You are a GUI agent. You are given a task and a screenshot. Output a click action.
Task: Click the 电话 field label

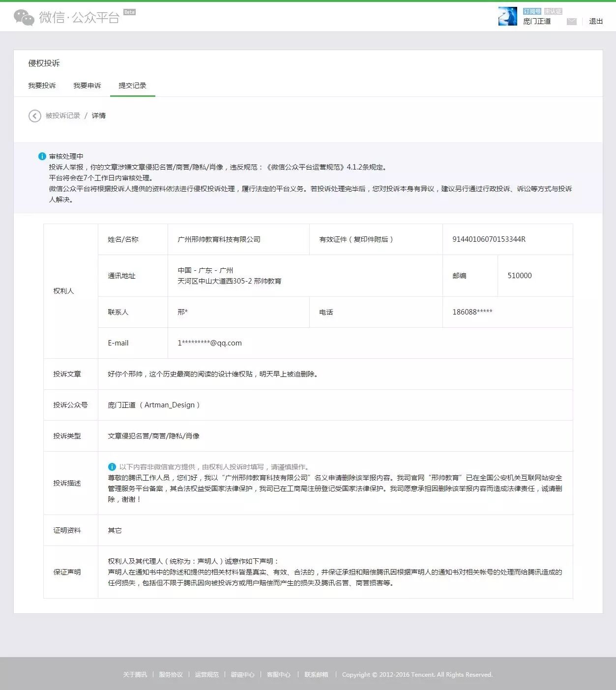pos(326,312)
